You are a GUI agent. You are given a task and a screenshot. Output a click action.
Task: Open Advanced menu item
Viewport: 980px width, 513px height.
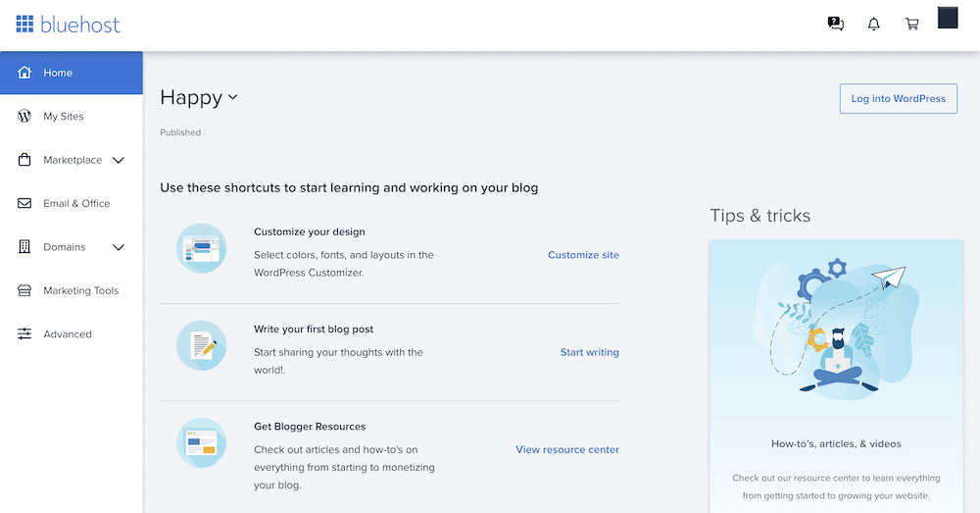pyautogui.click(x=72, y=334)
